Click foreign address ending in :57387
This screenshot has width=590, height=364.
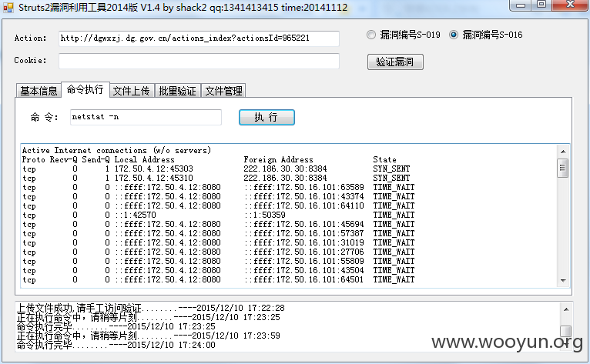304,233
